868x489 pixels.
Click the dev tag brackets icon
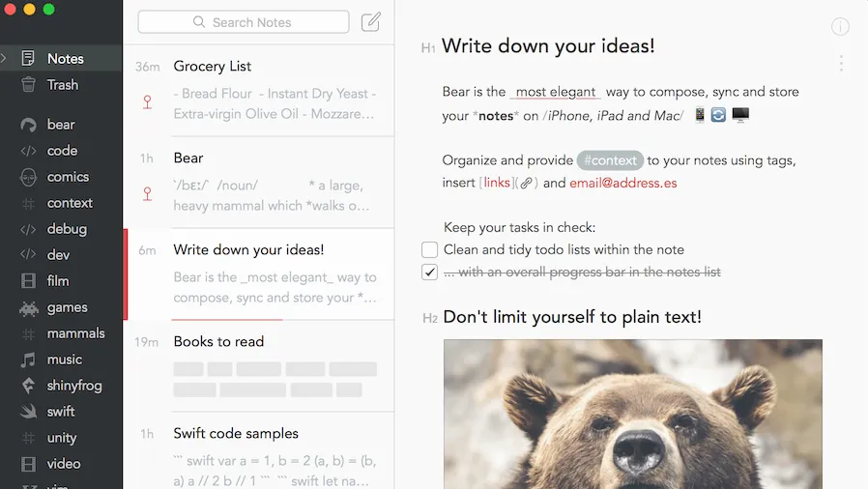[x=28, y=254]
